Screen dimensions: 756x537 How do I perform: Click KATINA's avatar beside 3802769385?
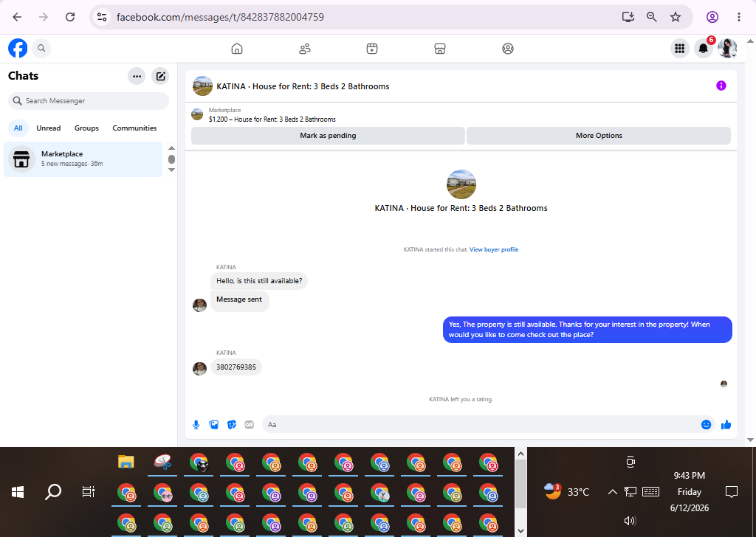[x=199, y=368]
